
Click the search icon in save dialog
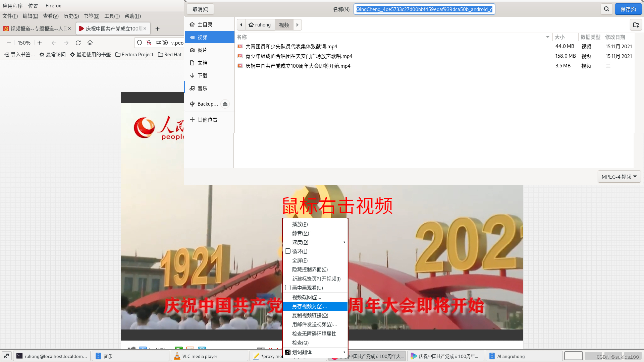point(606,9)
